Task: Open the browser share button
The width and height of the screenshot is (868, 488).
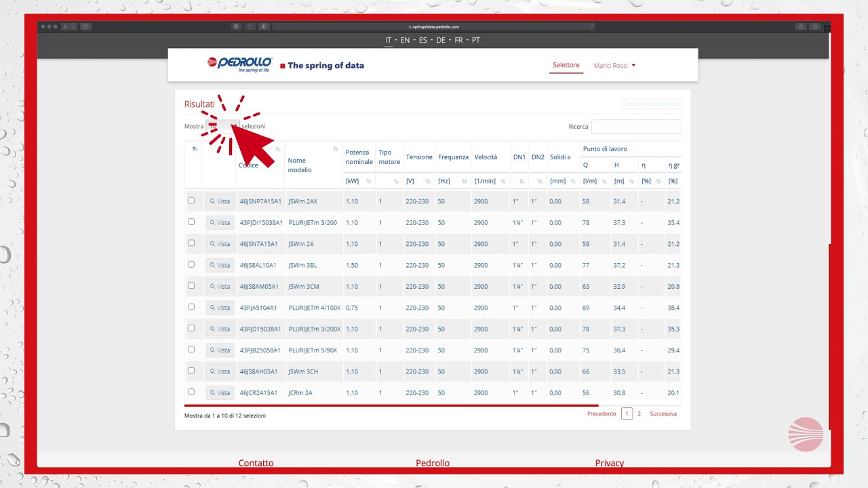Action: point(801,26)
